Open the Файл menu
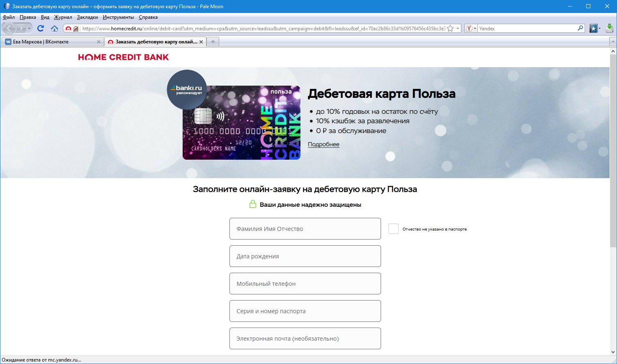The height and width of the screenshot is (364, 617). (9, 17)
